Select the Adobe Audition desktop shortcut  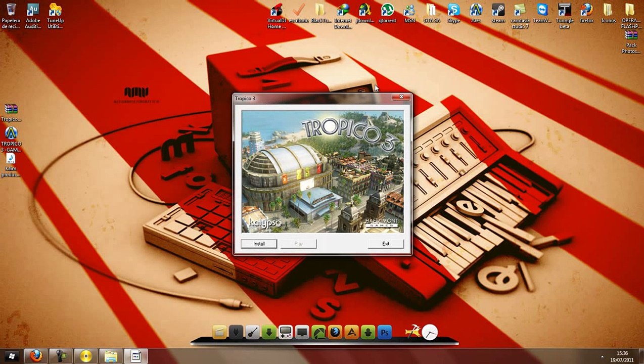(x=33, y=16)
